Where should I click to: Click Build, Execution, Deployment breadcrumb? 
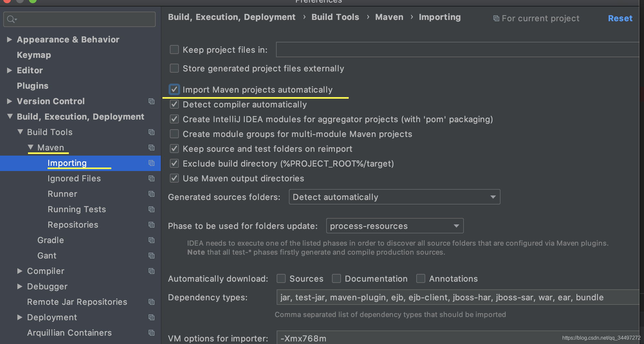(x=232, y=17)
